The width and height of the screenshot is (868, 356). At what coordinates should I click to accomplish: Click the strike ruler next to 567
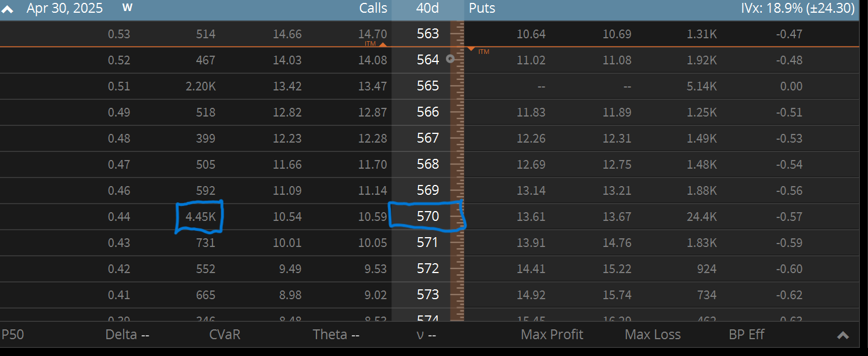point(457,138)
